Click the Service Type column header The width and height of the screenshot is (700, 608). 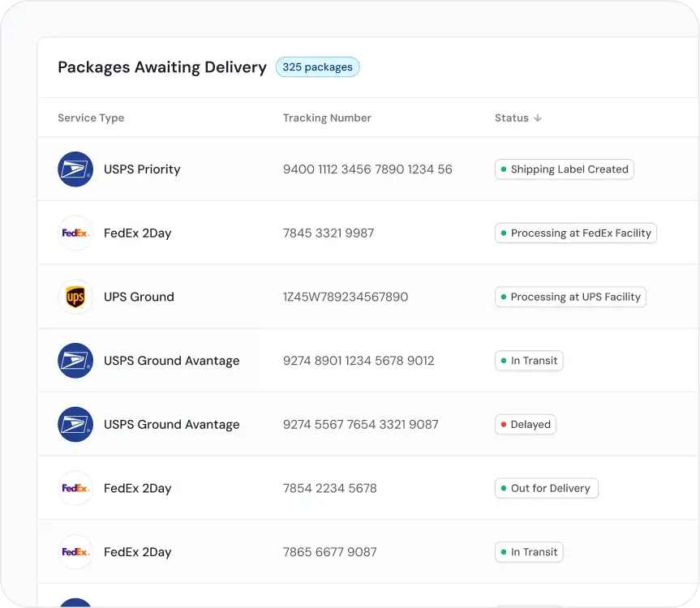tap(91, 118)
